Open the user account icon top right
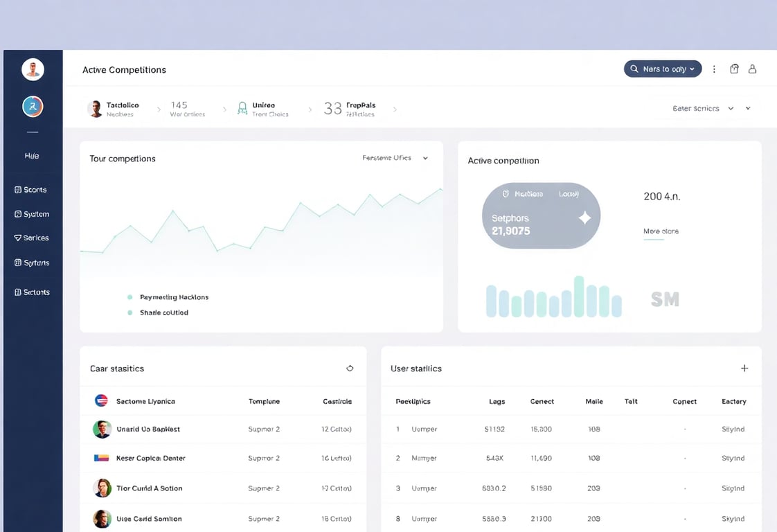The height and width of the screenshot is (532, 777). pyautogui.click(x=753, y=69)
